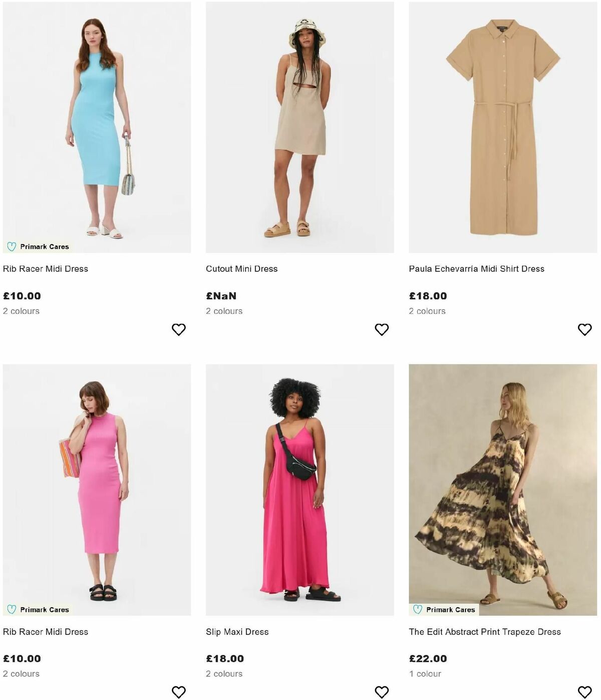Click the Primark Cares heart icon on blue dress

(x=11, y=246)
